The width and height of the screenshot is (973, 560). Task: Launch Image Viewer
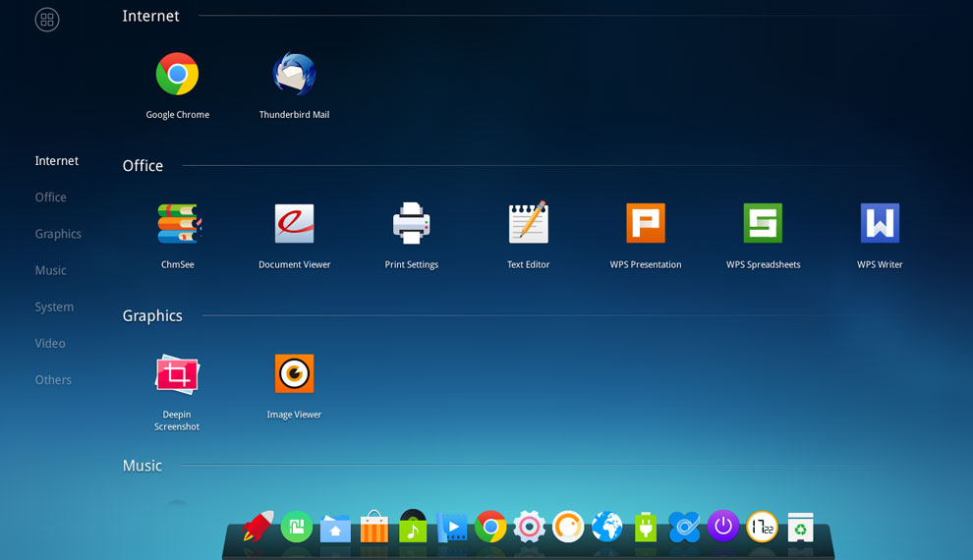point(294,373)
